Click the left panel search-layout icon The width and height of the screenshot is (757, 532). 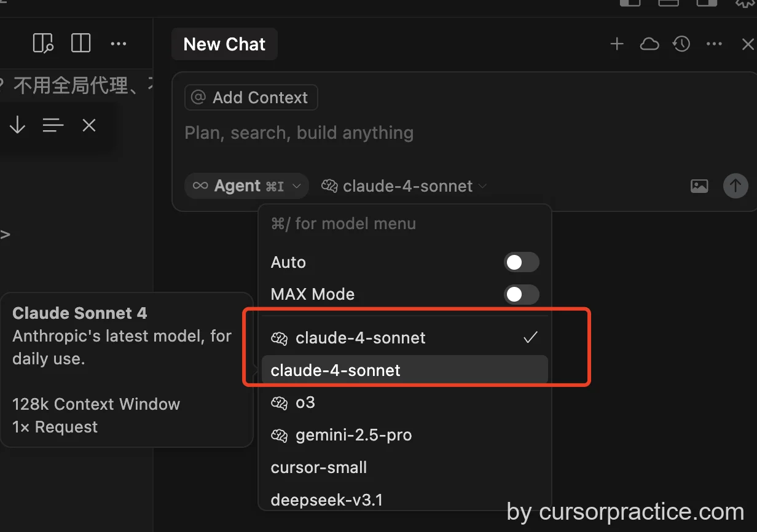[x=43, y=44]
